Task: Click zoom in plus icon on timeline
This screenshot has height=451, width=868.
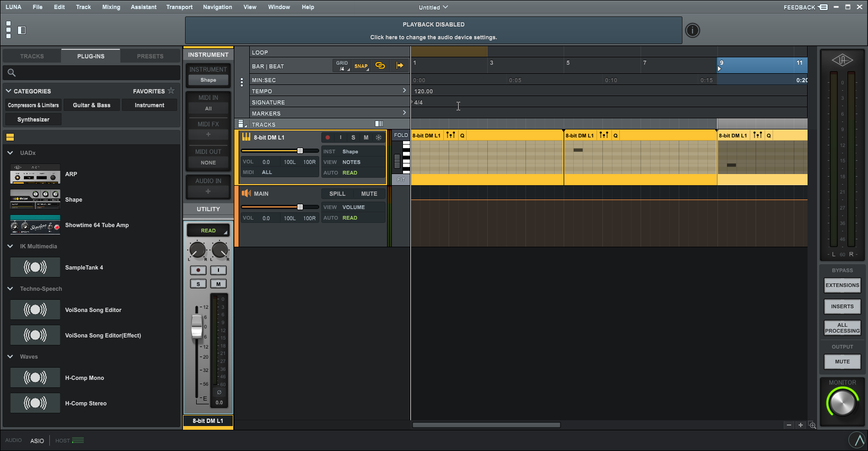Action: click(801, 425)
